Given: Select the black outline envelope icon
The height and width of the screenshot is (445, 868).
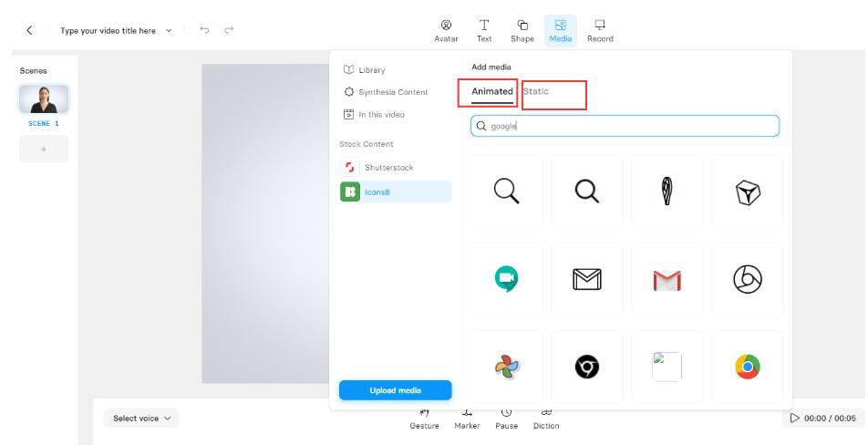Looking at the screenshot, I should (587, 279).
